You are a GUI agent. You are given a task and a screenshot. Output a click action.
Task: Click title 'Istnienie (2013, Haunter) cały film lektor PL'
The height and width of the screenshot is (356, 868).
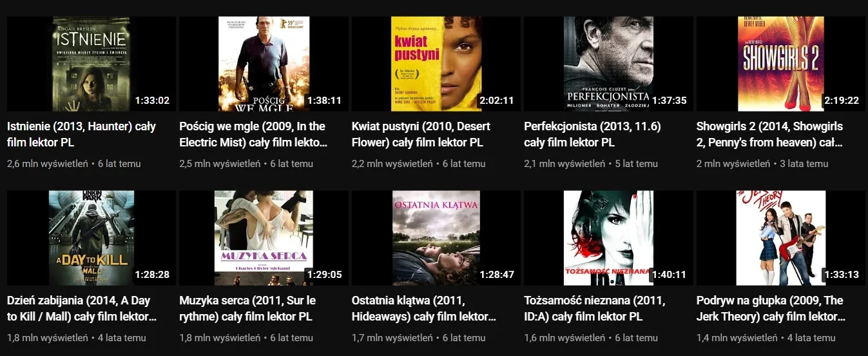(81, 134)
